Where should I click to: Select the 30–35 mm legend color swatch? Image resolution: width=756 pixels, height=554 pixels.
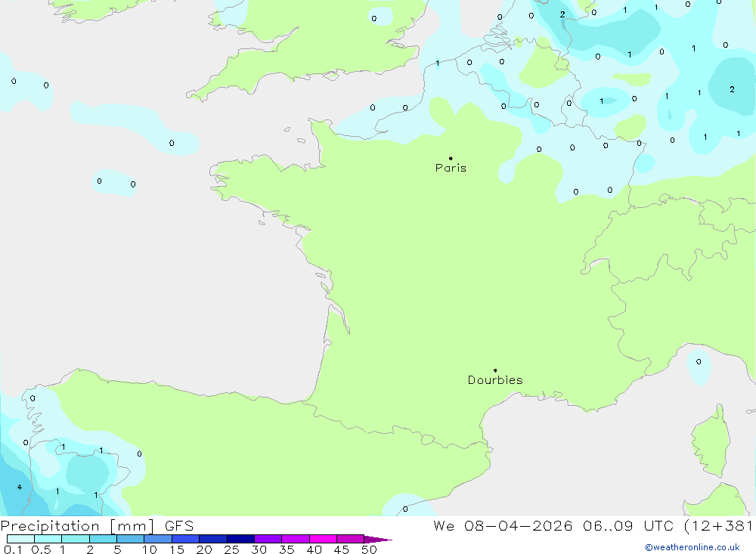coord(268,539)
